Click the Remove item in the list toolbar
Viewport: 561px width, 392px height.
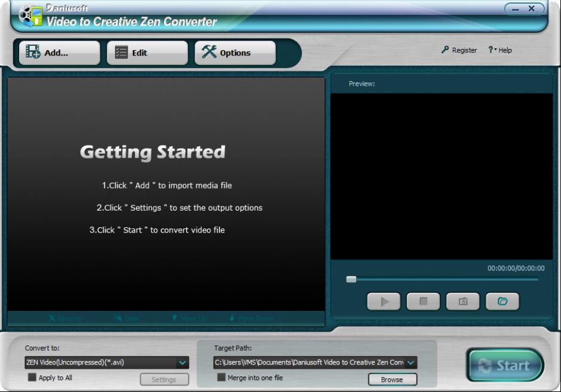tap(65, 319)
